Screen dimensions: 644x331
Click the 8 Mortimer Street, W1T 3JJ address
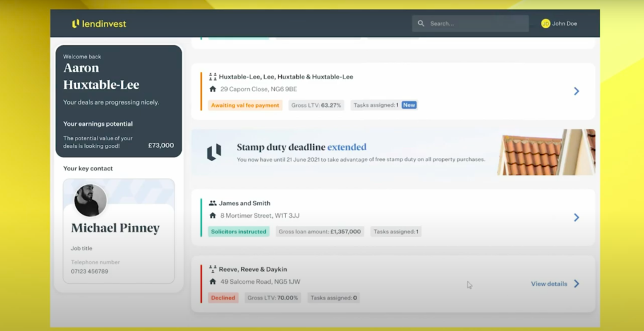click(260, 215)
